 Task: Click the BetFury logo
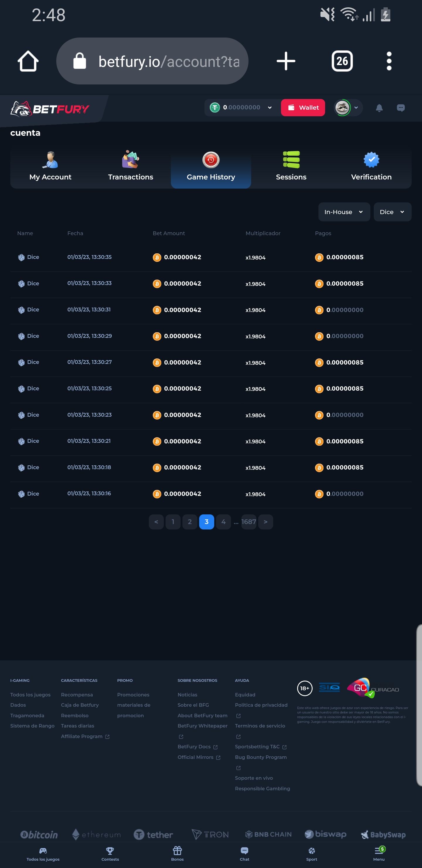[50, 109]
